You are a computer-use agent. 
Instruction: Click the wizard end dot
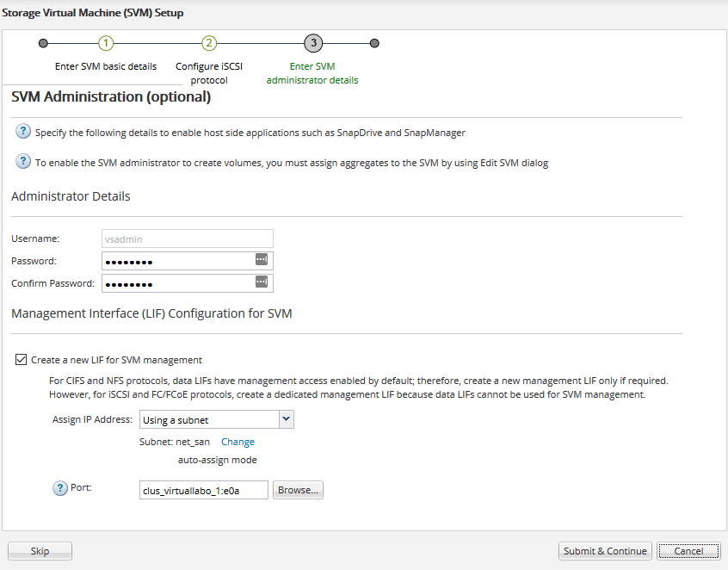click(x=374, y=43)
